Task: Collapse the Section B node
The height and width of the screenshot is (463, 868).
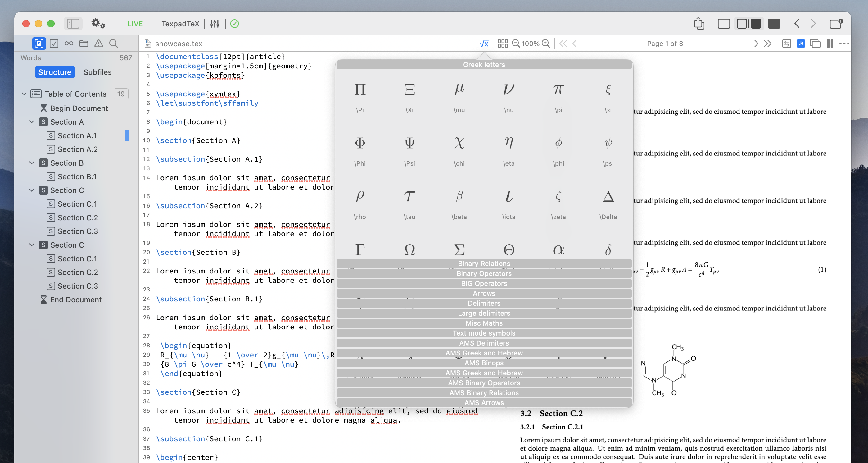Action: pyautogui.click(x=32, y=163)
